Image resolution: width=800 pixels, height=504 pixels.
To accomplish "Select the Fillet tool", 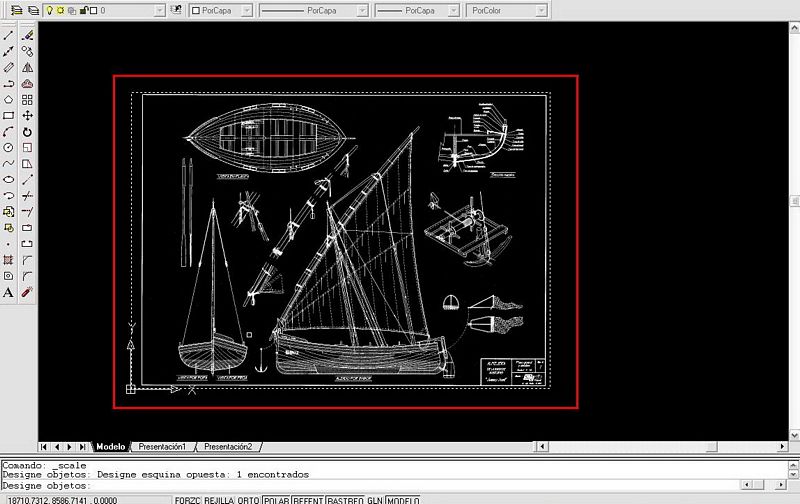I will (x=27, y=276).
